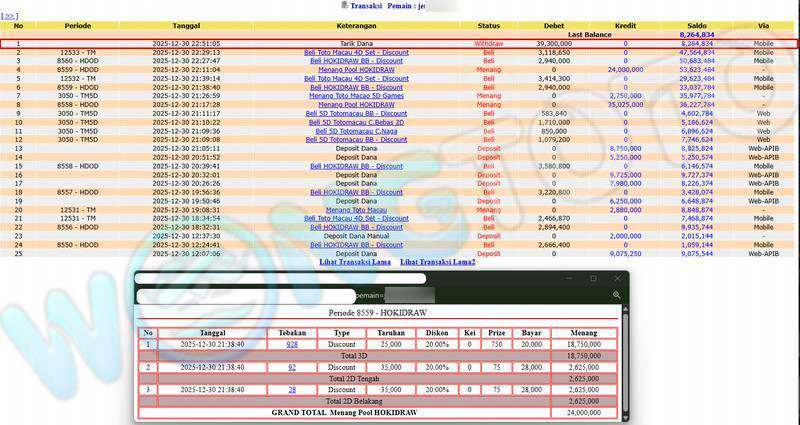
Task: Click the [ >> ] navigation link at top left
Action: [x=9, y=16]
